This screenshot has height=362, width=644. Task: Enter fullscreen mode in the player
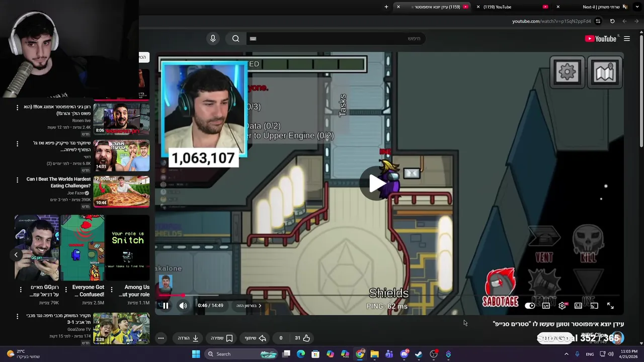pos(610,306)
